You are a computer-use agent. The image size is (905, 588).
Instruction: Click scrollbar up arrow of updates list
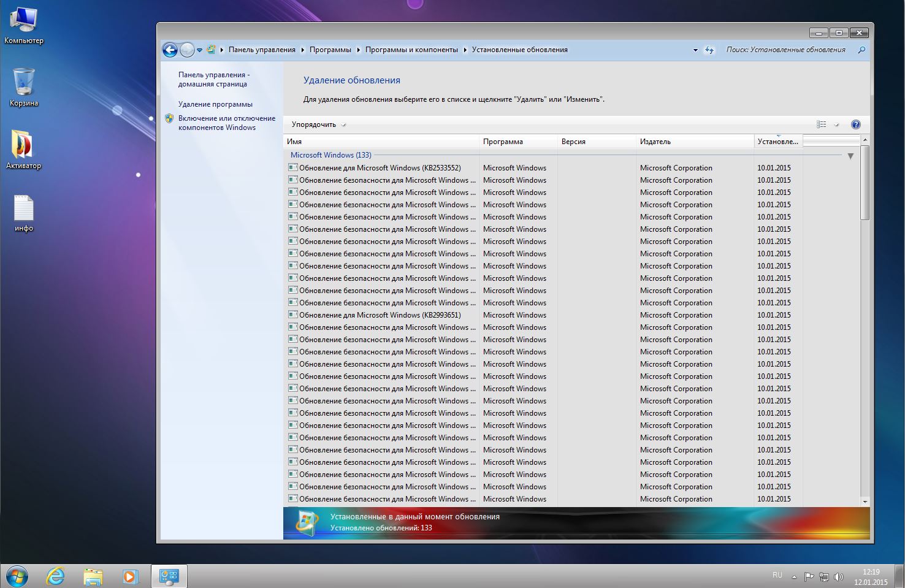pyautogui.click(x=865, y=140)
